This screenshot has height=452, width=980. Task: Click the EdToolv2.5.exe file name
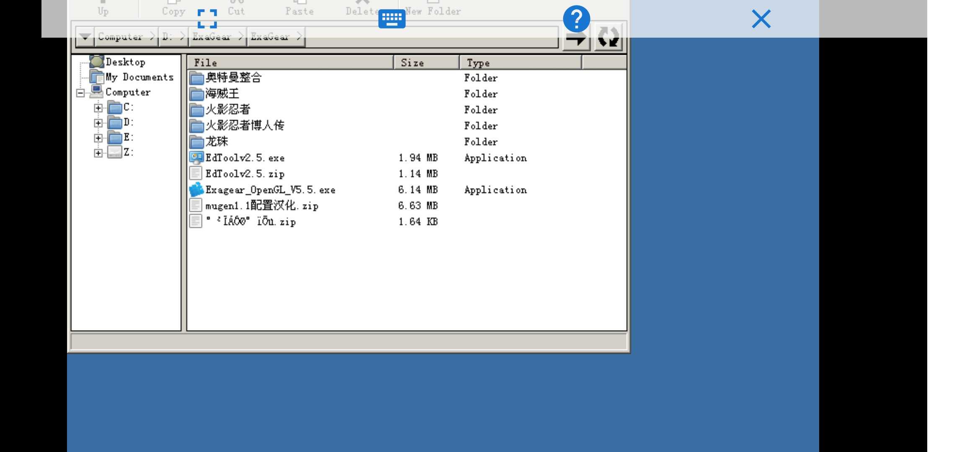245,158
